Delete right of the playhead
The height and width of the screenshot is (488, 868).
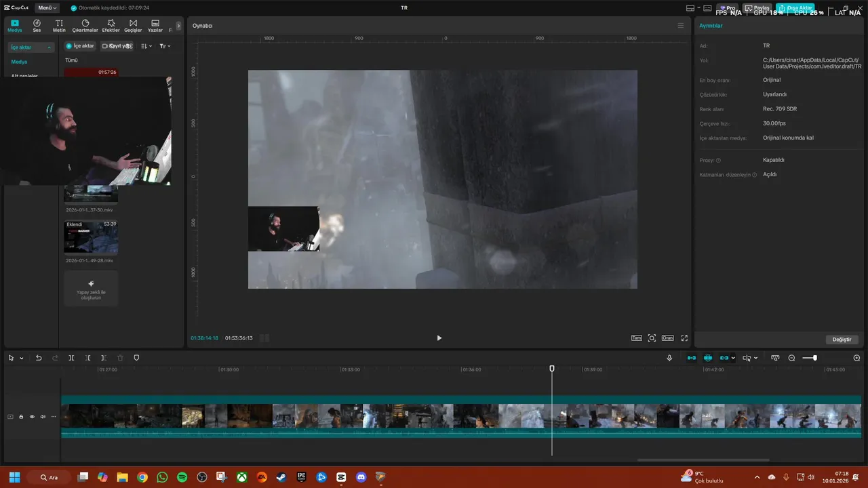pos(104,358)
